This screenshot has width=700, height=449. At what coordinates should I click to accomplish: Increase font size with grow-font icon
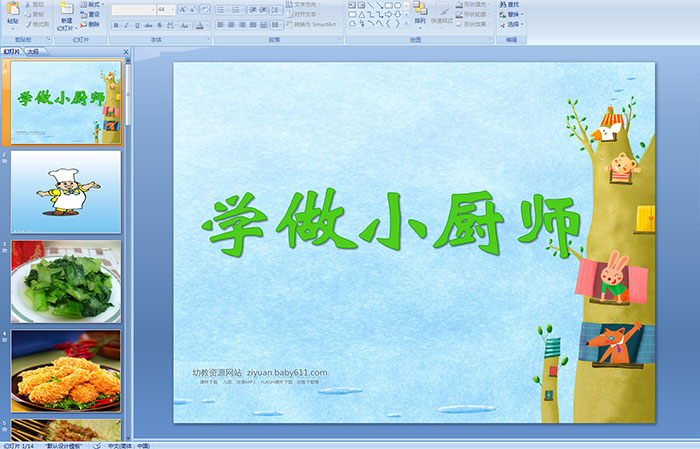183,9
